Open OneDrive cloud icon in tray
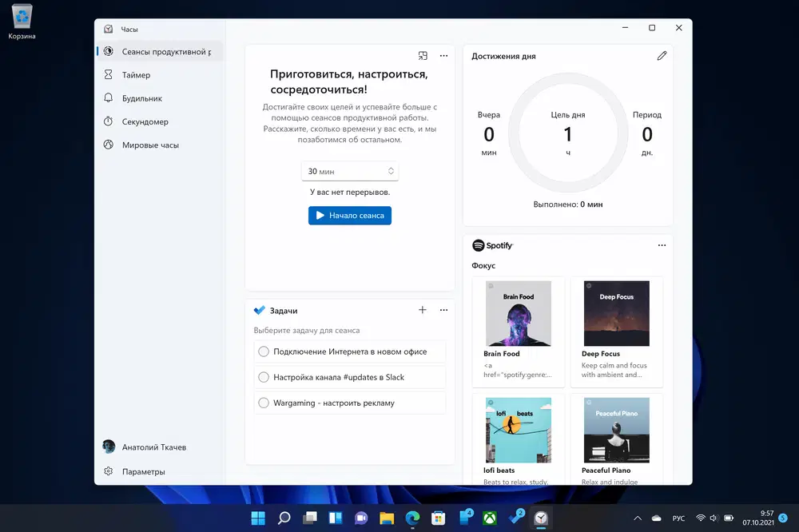The width and height of the screenshot is (799, 532). coord(656,518)
